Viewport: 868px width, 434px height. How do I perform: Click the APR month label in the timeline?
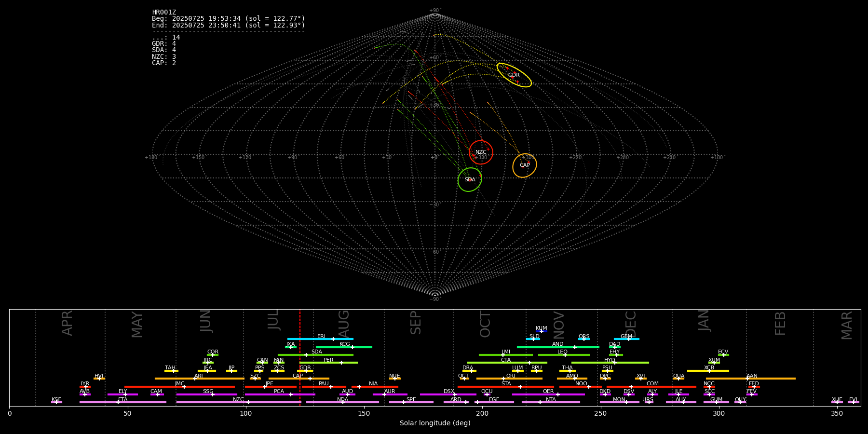[67, 323]
